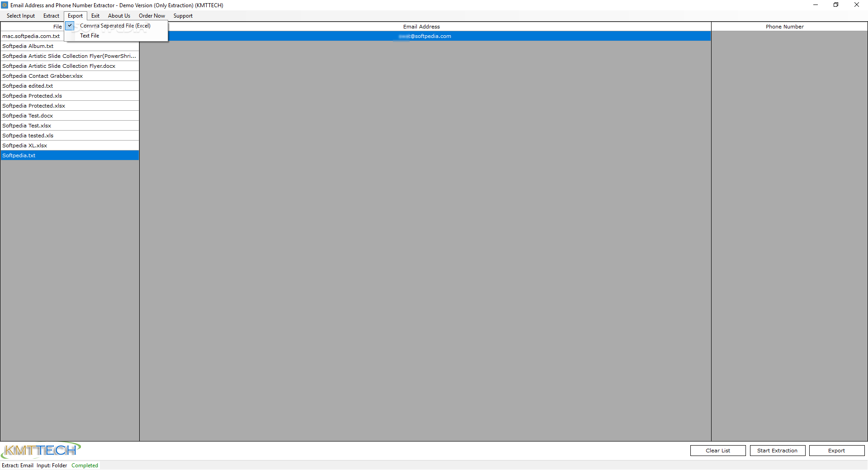Click Extract: Email status bar entry
868x470 pixels.
coord(18,465)
